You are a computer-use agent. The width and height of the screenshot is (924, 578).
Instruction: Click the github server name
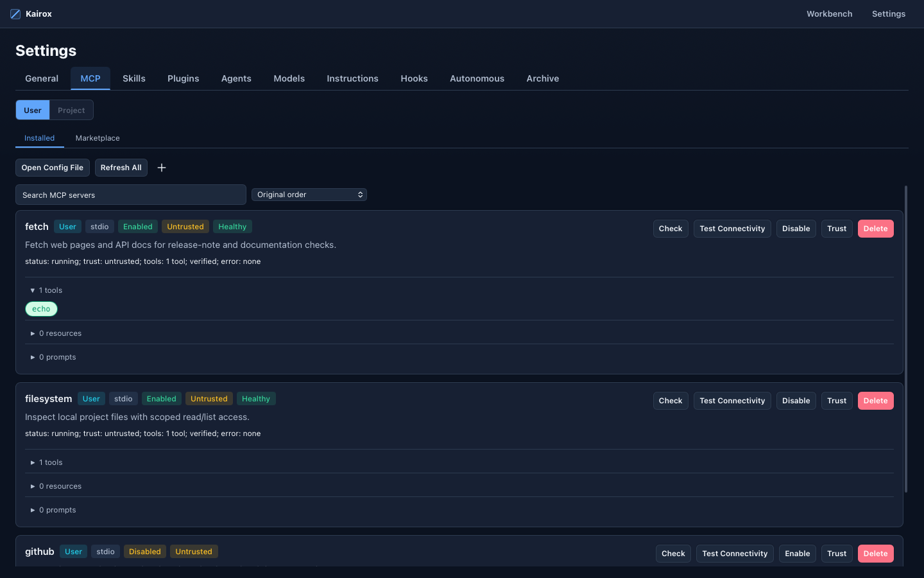(x=40, y=552)
